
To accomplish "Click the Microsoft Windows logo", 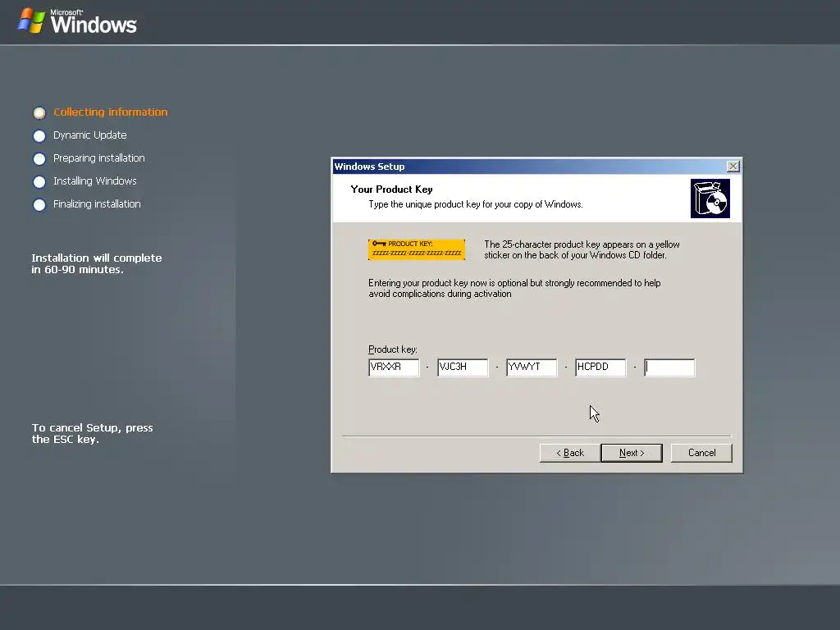I will coord(77,21).
